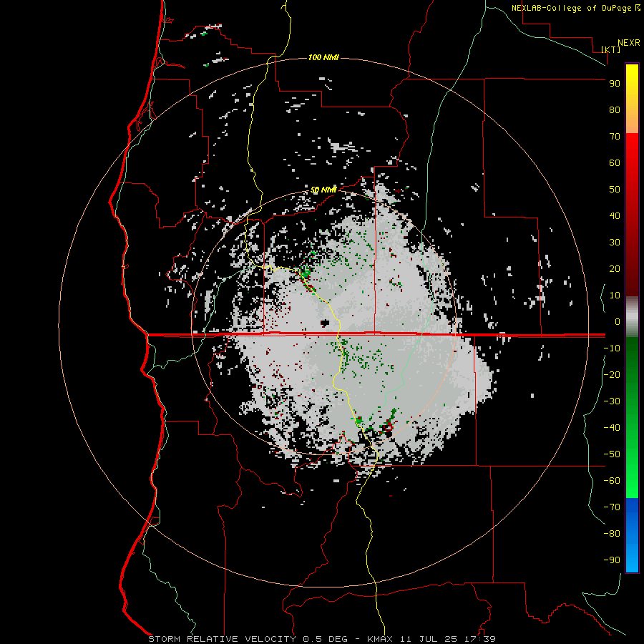Click the -50 value on velocity scale
The image size is (644, 644).
[x=612, y=454]
